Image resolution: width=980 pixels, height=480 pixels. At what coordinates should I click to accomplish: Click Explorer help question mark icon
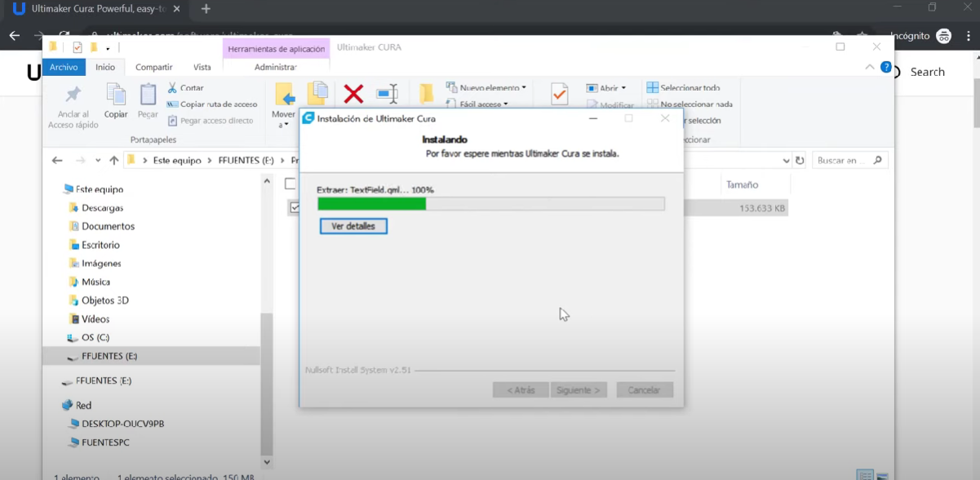click(886, 67)
